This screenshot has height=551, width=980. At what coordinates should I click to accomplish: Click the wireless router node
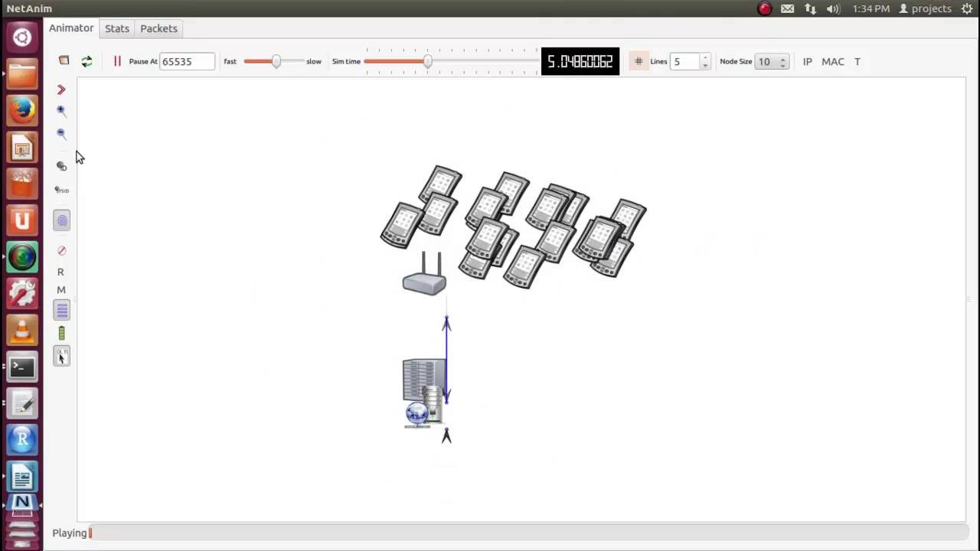pyautogui.click(x=424, y=274)
